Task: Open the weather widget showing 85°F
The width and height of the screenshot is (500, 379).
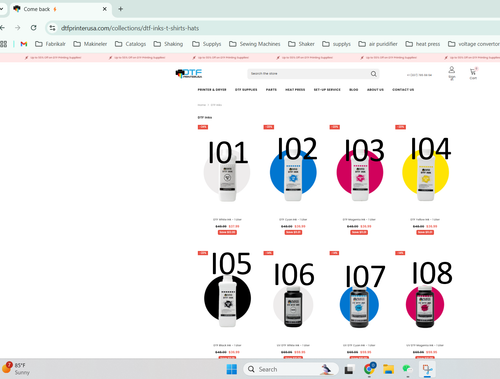Action: click(16, 369)
